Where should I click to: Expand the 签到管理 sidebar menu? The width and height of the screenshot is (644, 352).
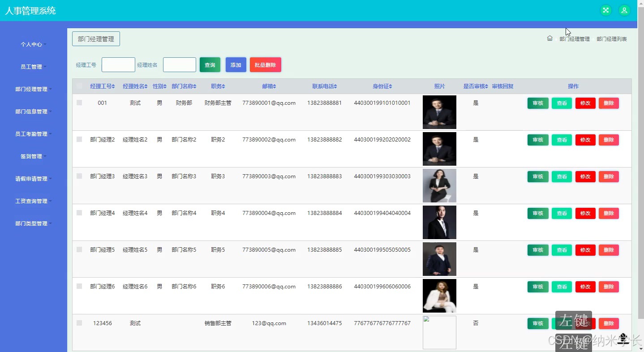[32, 156]
